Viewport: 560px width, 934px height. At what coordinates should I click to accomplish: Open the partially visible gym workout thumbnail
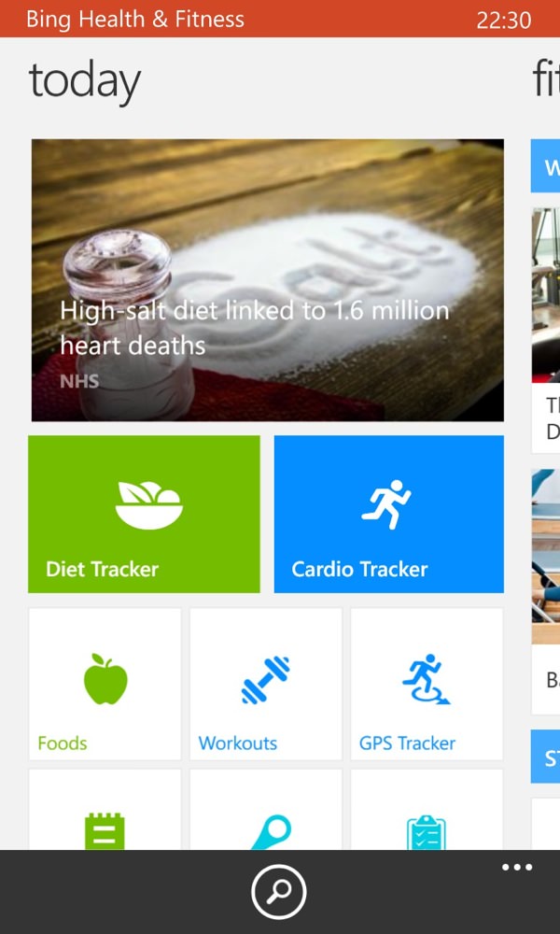(x=546, y=295)
